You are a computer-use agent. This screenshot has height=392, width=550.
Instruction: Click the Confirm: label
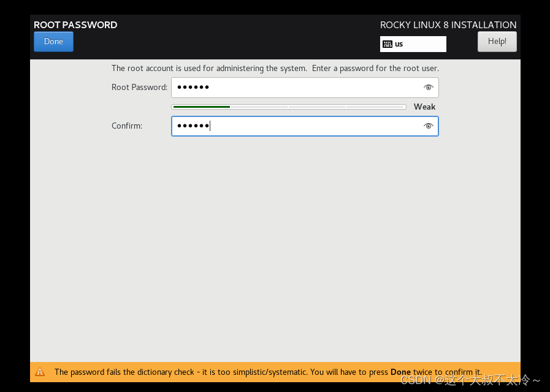click(x=127, y=126)
